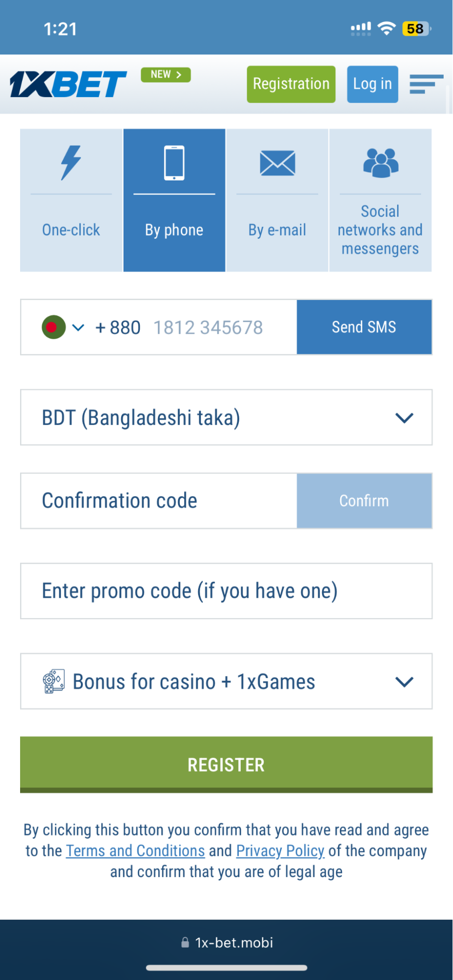Image resolution: width=453 pixels, height=980 pixels.
Task: Expand the country code chevron
Action: 78,327
